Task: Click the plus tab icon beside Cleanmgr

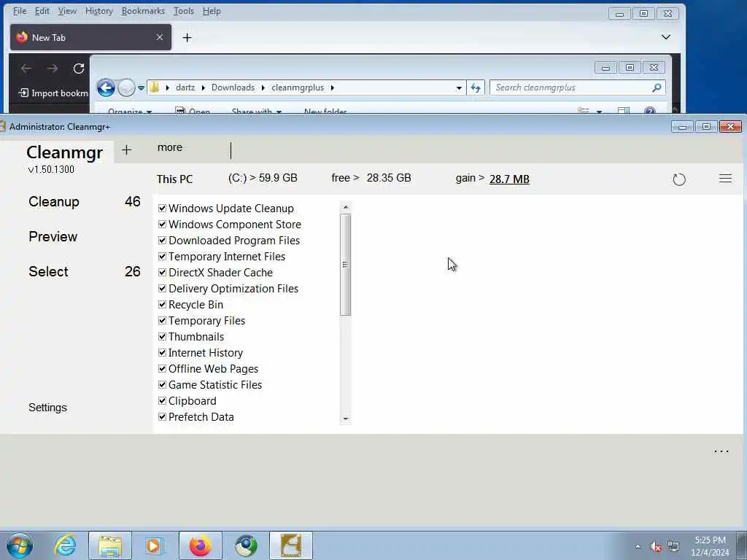Action: pyautogui.click(x=126, y=150)
